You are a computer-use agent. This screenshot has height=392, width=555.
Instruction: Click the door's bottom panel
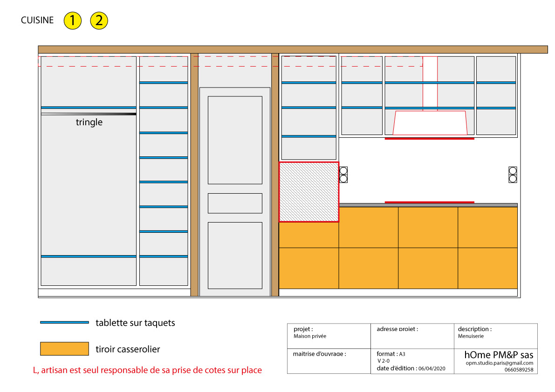click(x=235, y=256)
